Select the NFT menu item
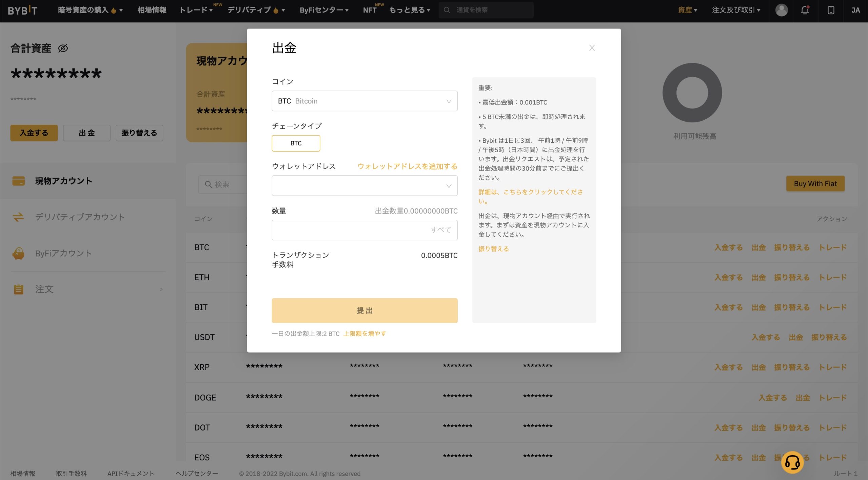 (x=370, y=10)
